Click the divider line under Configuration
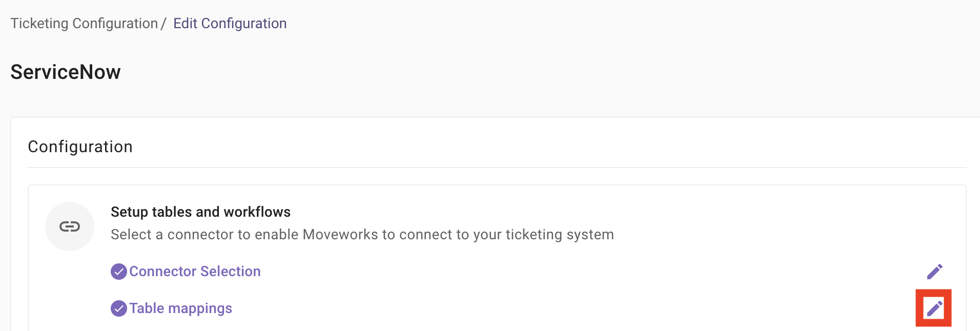980x331 pixels. (x=497, y=168)
